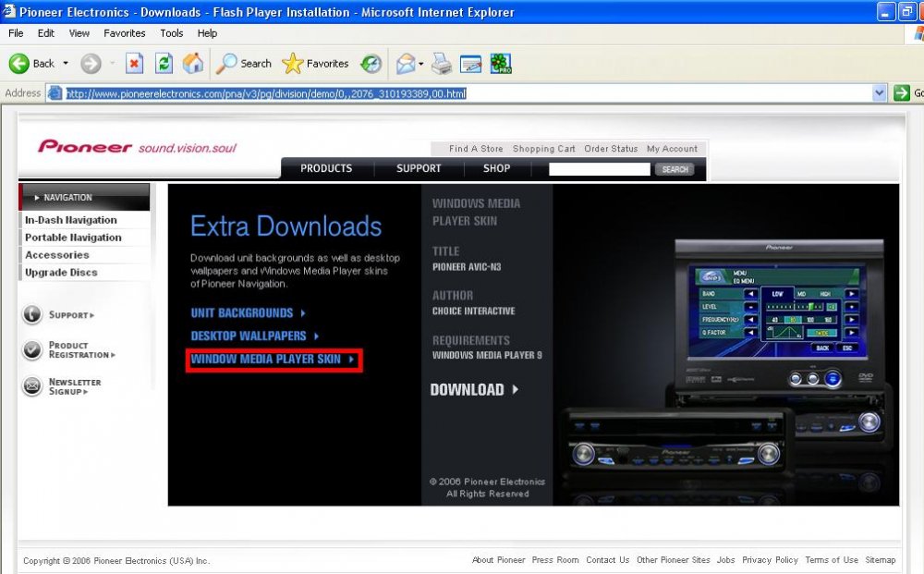Click the green Go arrow button

point(902,93)
